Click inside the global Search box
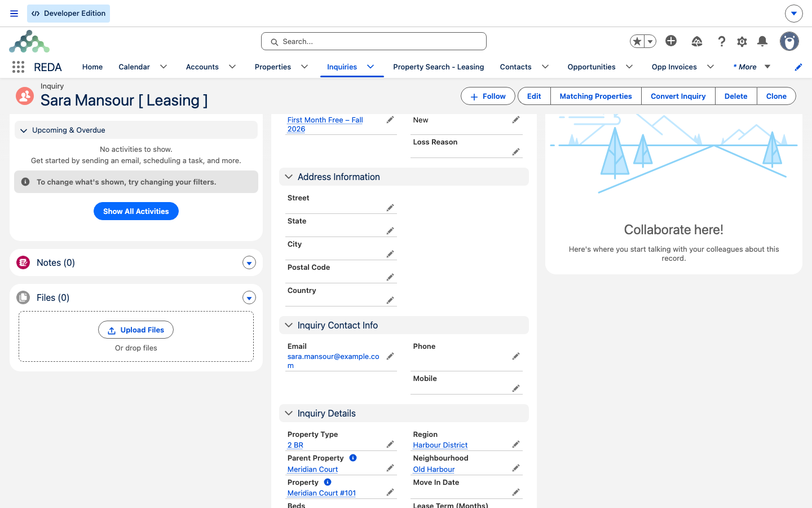 tap(373, 41)
